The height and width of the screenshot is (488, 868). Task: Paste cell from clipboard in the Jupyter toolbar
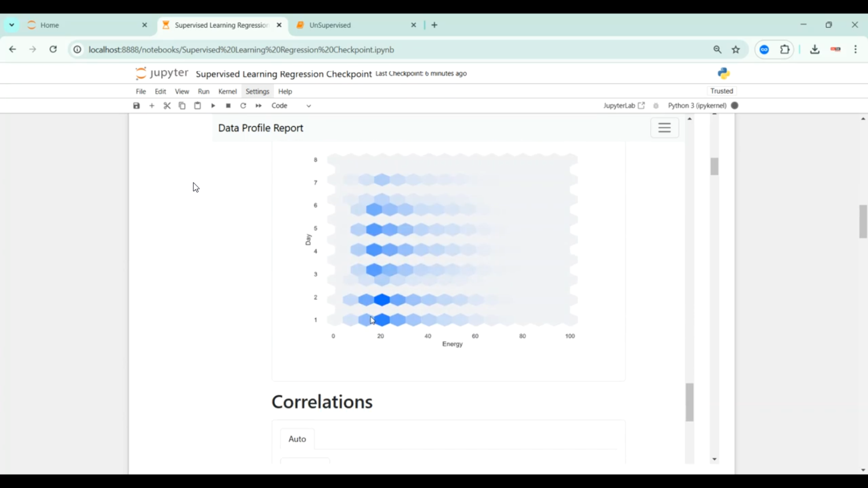tap(197, 106)
